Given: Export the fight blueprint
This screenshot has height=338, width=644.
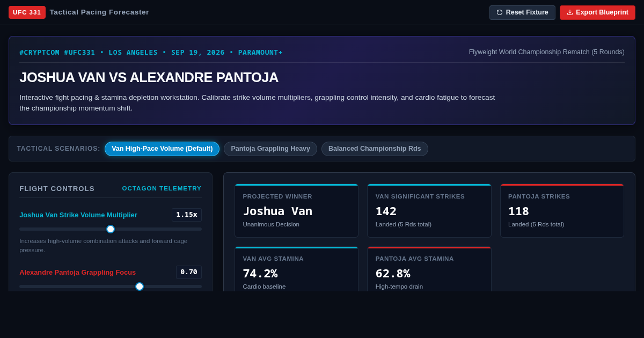Looking at the screenshot, I should coord(597,12).
